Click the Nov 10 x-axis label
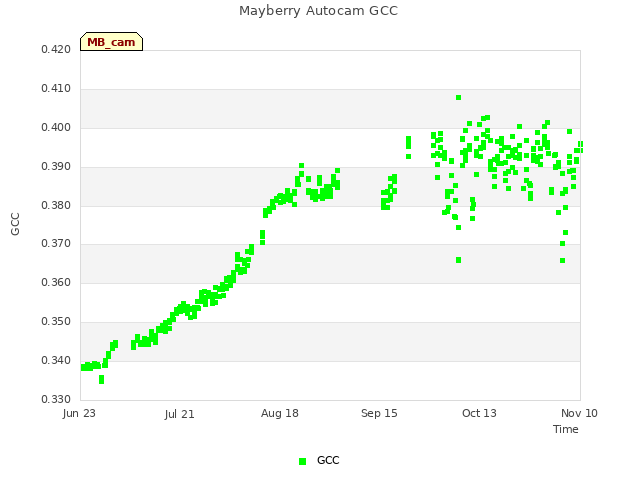 click(579, 413)
